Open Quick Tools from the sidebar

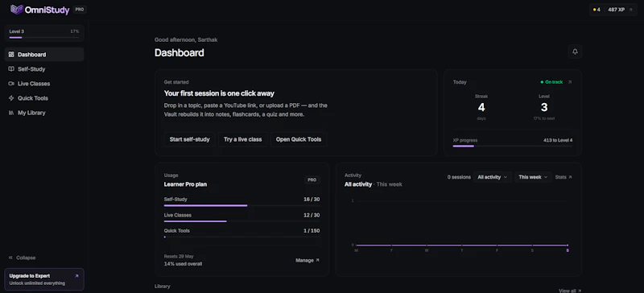point(44,98)
